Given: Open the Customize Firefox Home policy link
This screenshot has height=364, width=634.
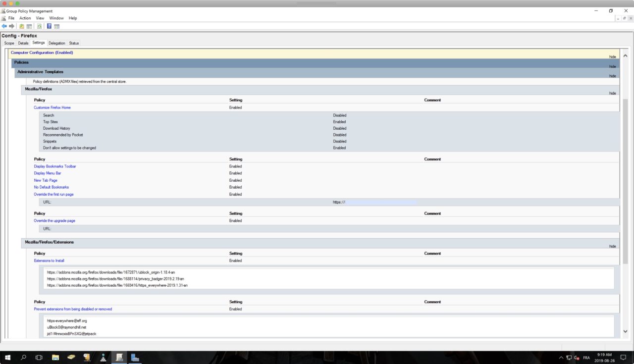Looking at the screenshot, I should (52, 107).
